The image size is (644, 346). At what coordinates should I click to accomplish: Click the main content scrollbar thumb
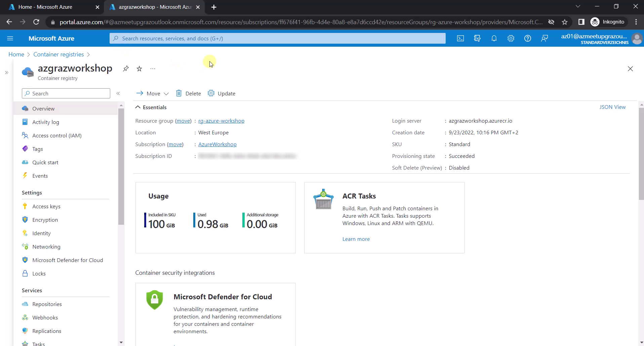click(x=641, y=154)
